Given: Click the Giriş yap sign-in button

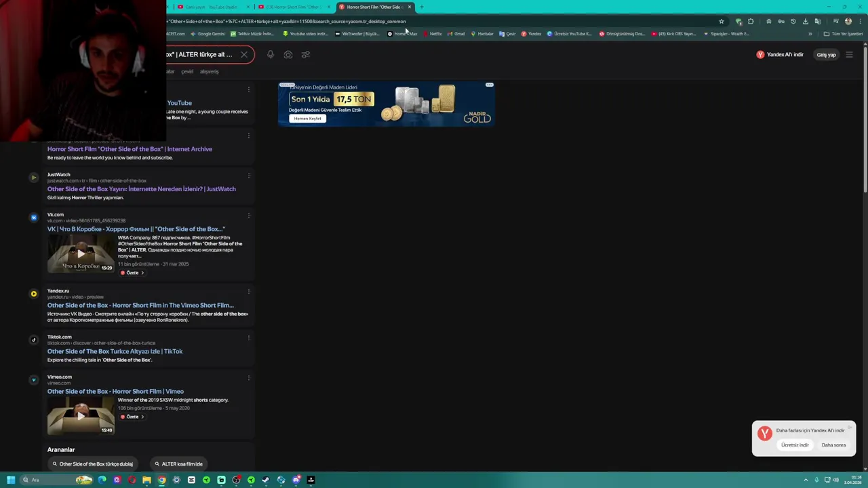Looking at the screenshot, I should 826,55.
